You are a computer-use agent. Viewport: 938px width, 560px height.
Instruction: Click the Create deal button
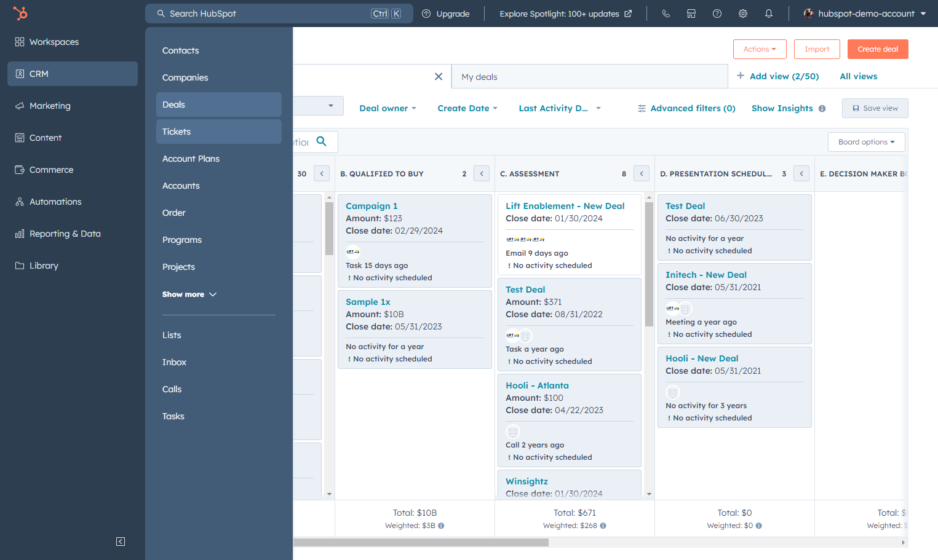tap(878, 49)
